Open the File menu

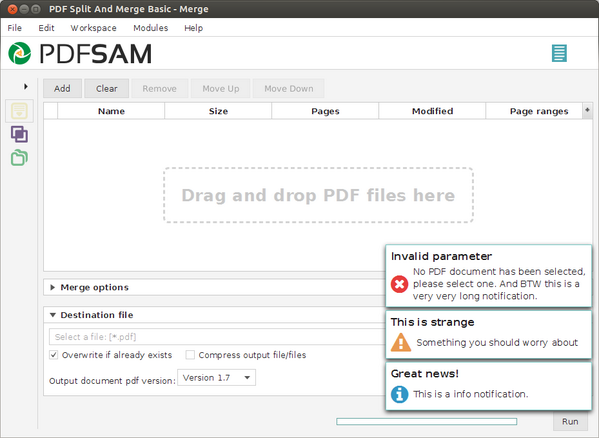pos(15,28)
